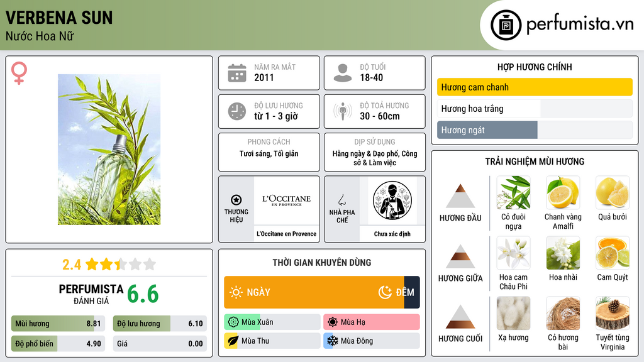Click the person icon beside Độ tuổi
The height and width of the screenshot is (362, 644).
tap(343, 73)
